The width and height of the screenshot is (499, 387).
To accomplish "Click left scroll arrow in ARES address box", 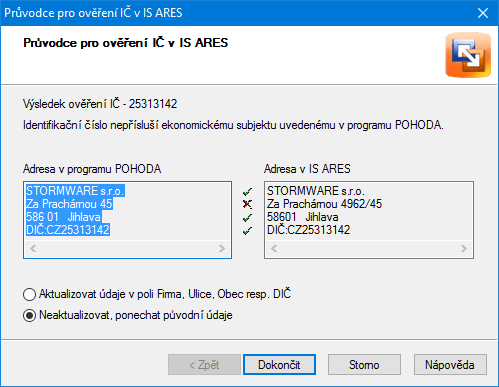I will 274,248.
